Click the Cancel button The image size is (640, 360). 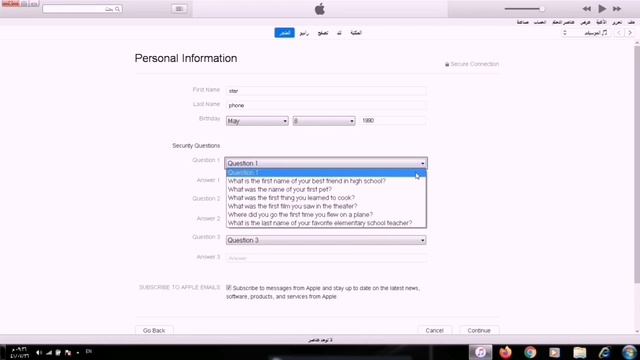pos(434,330)
